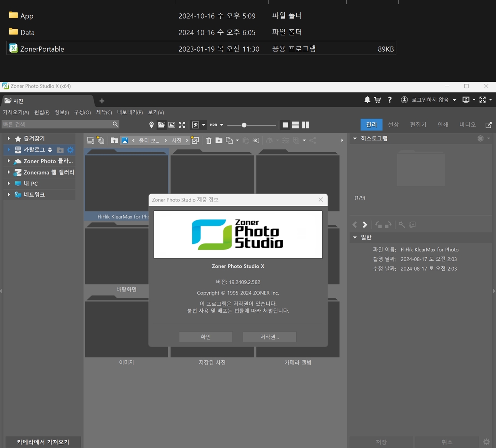Go up one folder level
This screenshot has height=448, width=496.
click(x=114, y=140)
